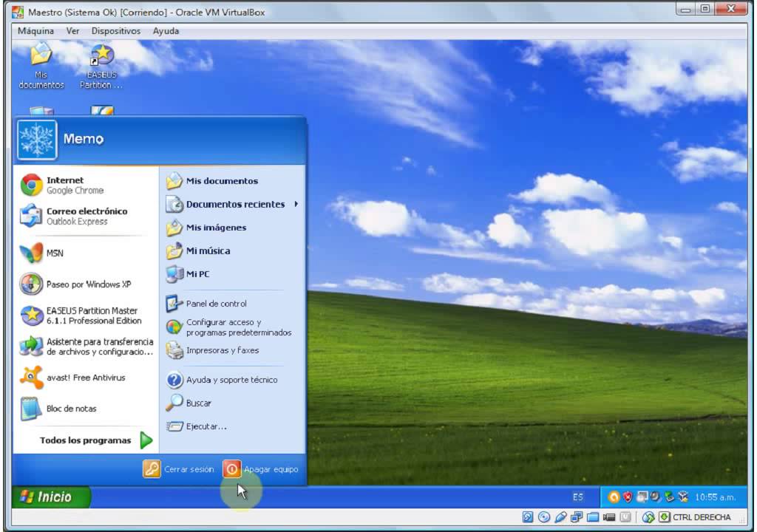Open Impresoras y faxes
Viewport: 757px width, 532px height.
click(x=233, y=350)
